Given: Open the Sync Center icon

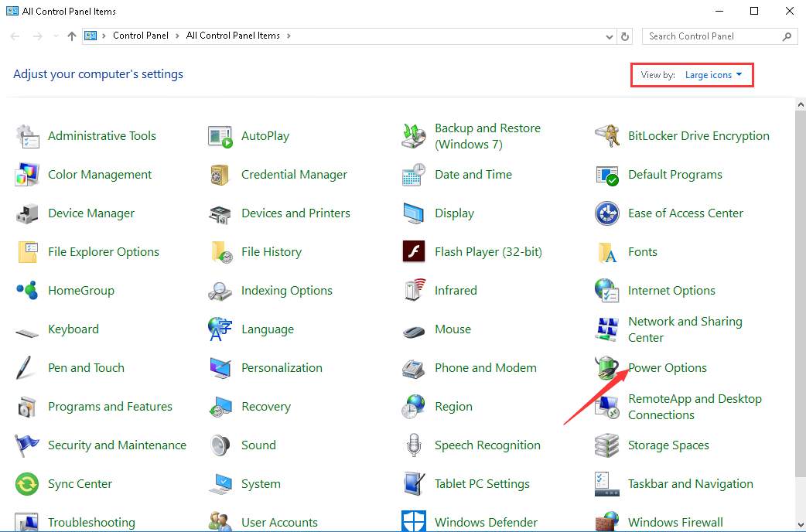Looking at the screenshot, I should pos(27,484).
